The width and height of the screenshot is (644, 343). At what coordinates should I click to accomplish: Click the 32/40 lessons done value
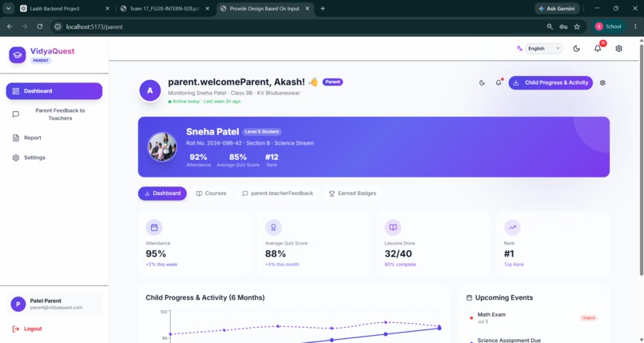pyautogui.click(x=399, y=254)
